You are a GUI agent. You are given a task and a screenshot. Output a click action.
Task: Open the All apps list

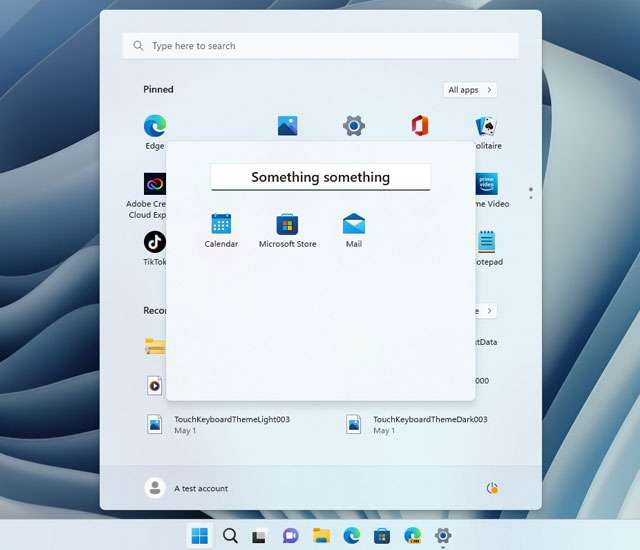pos(470,90)
